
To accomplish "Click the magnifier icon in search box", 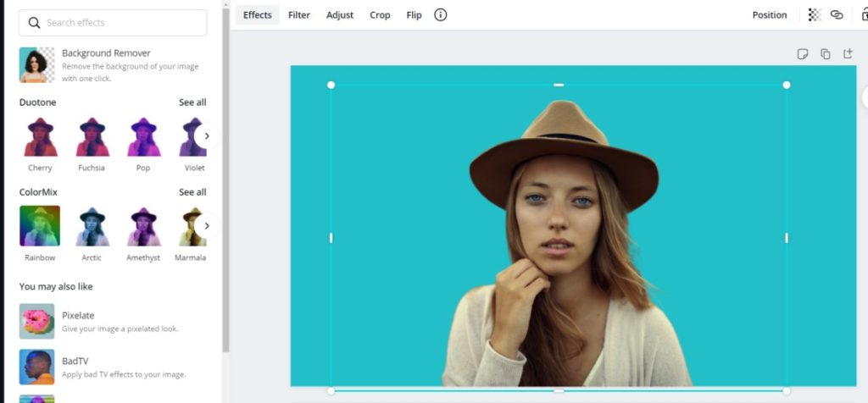I will pos(34,23).
